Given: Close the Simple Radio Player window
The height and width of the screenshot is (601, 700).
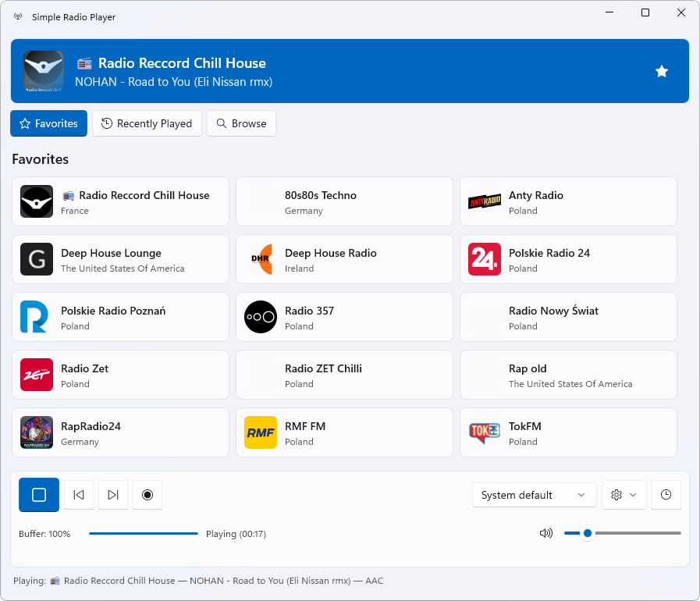Looking at the screenshot, I should coord(681,12).
